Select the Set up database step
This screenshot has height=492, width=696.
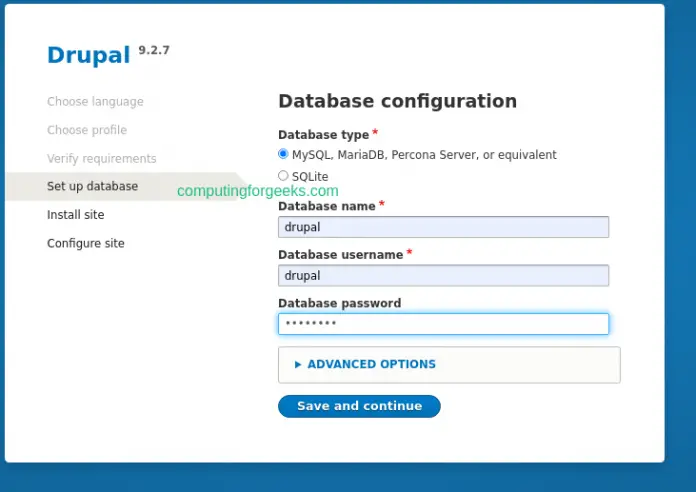[92, 186]
